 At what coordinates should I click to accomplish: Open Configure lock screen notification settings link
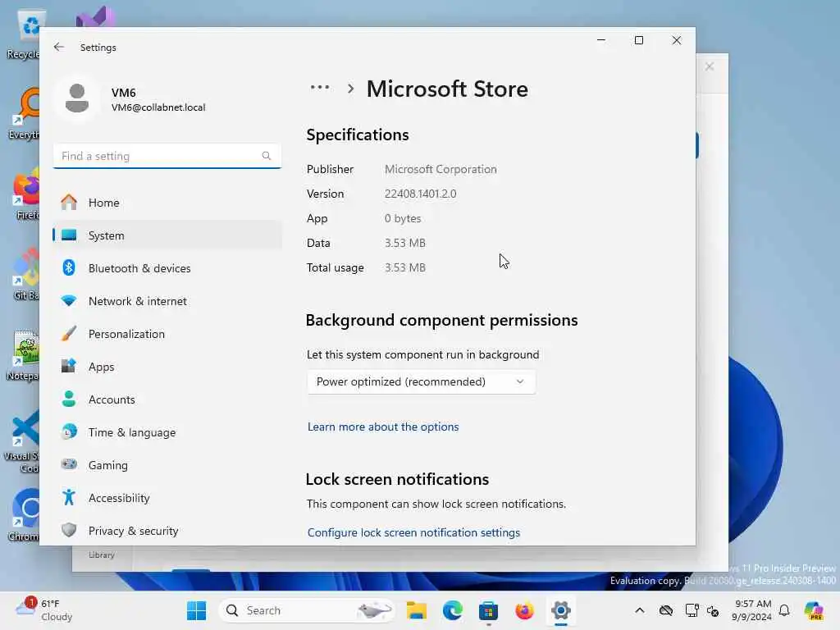(413, 532)
